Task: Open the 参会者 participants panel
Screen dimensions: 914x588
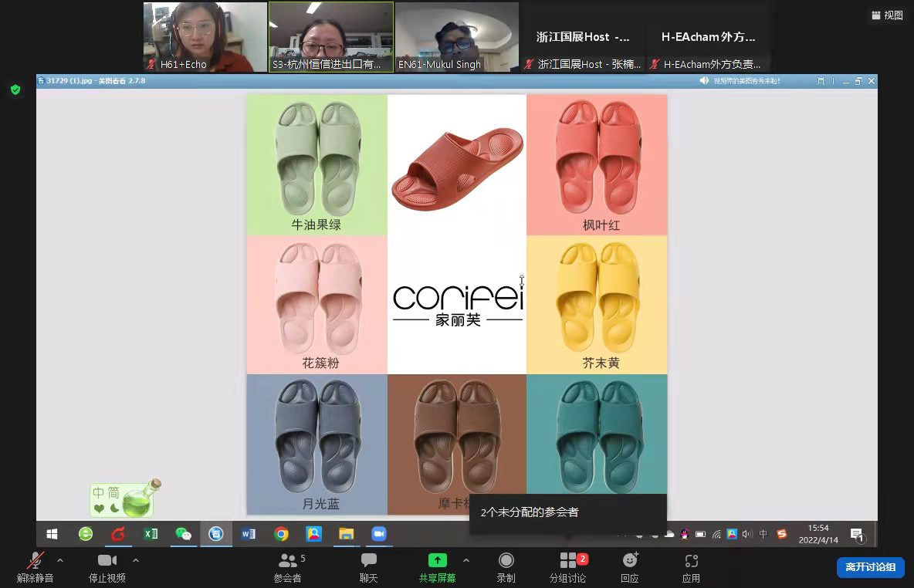Action: tap(287, 567)
